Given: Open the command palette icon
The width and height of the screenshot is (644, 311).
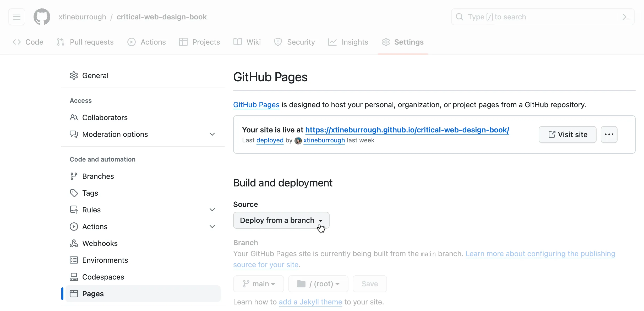Looking at the screenshot, I should click(626, 17).
